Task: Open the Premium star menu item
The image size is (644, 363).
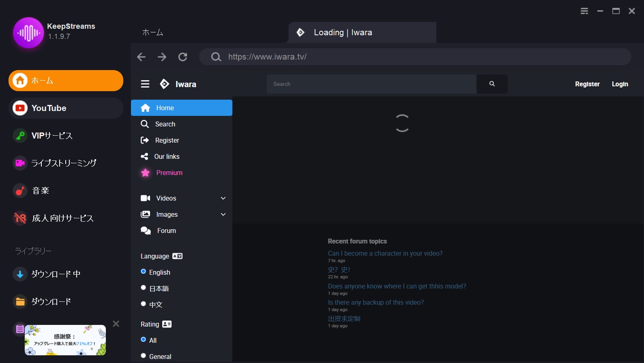Action: (x=182, y=173)
